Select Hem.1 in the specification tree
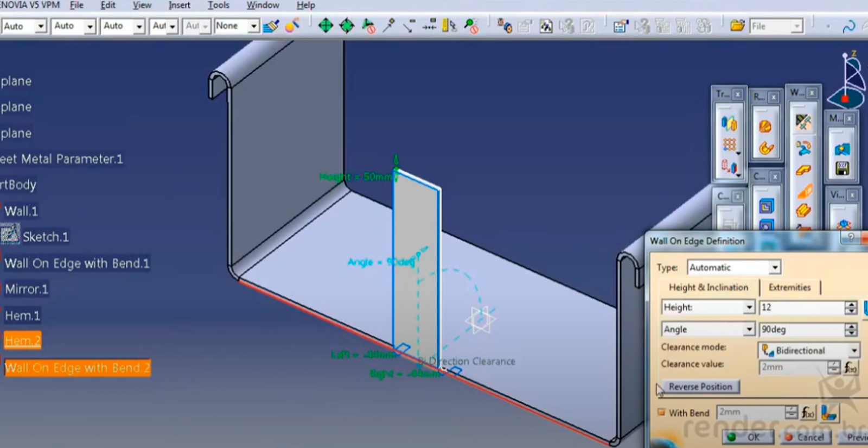868x448 pixels. [x=22, y=316]
